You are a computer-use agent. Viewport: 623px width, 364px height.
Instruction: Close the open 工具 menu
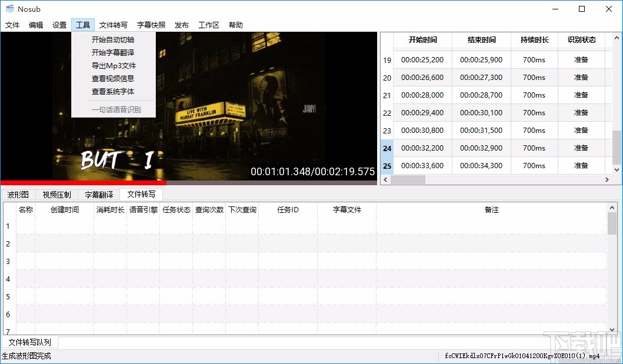click(x=83, y=25)
